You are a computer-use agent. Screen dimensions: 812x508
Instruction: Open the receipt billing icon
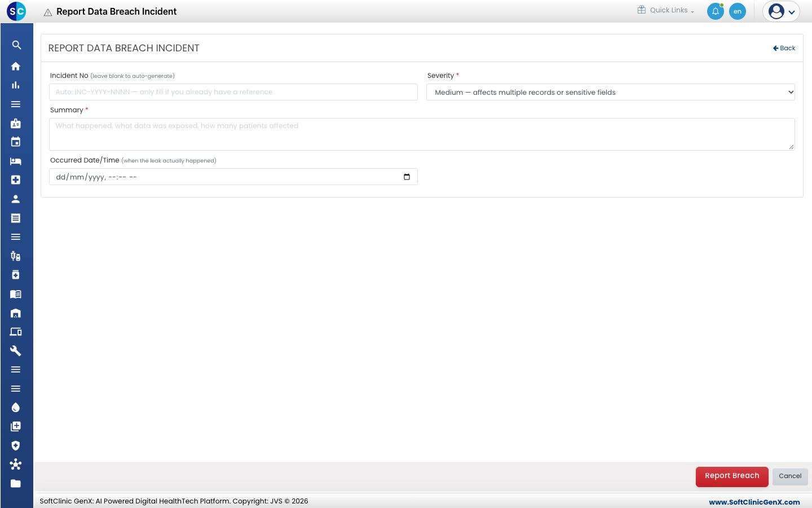pyautogui.click(x=16, y=218)
